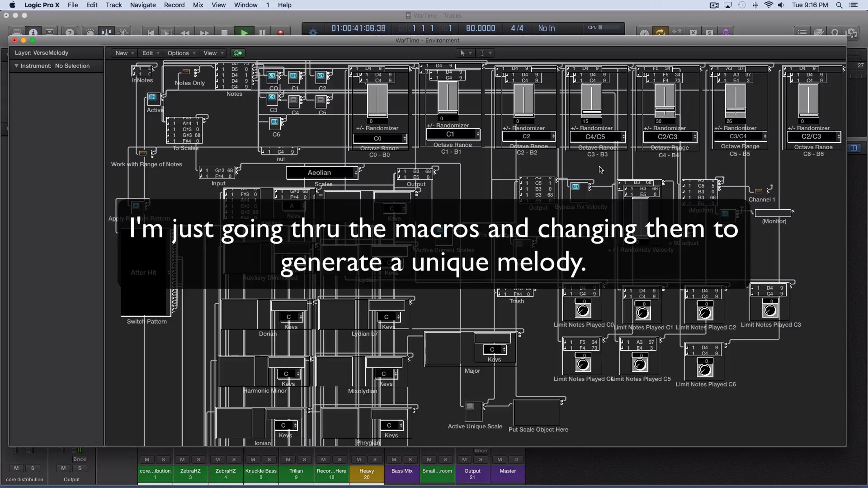Mute the Knuckle Bass channel

tap(253, 460)
